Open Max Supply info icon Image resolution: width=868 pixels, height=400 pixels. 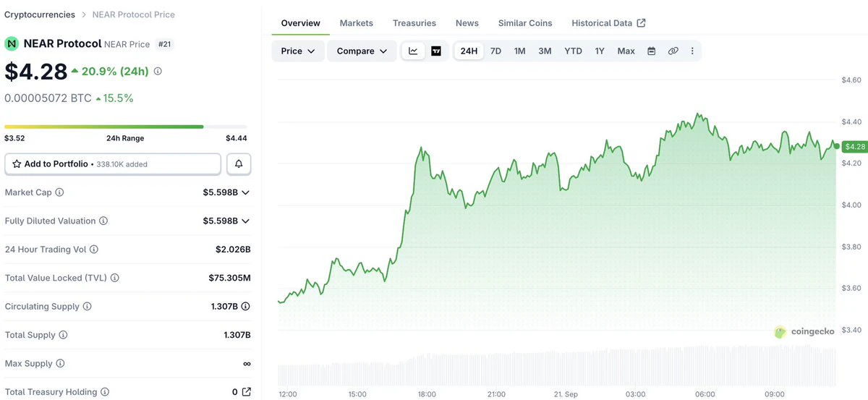tap(60, 364)
